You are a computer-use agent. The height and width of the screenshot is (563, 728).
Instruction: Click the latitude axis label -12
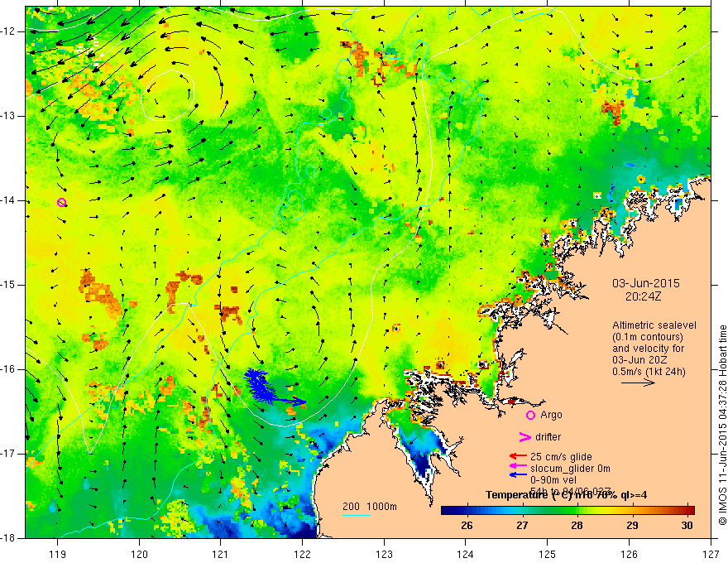(x=9, y=31)
